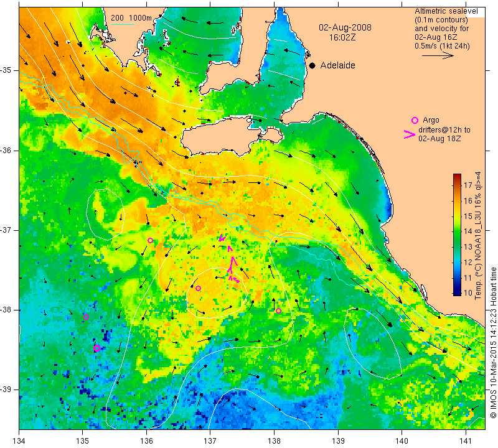Viewport: 498px width, 448px height.
Task: Click the bold Argo float marker near 135.2E
Action: (97, 348)
